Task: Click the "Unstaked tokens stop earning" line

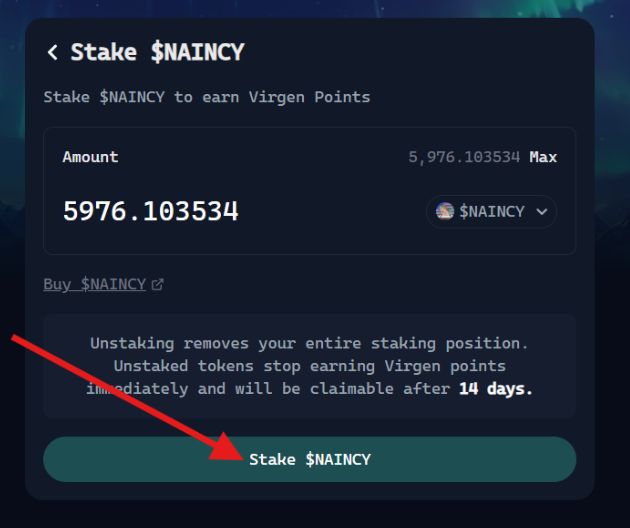Action: pyautogui.click(x=309, y=366)
